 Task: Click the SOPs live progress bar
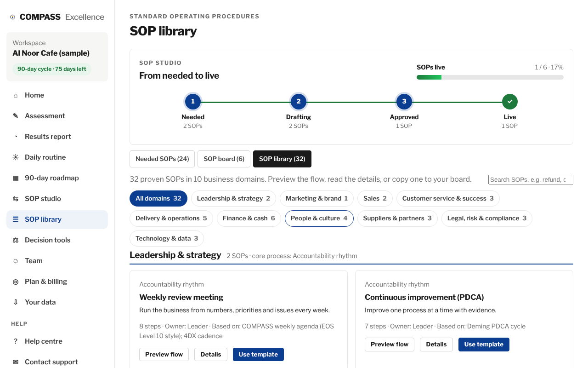tap(490, 77)
